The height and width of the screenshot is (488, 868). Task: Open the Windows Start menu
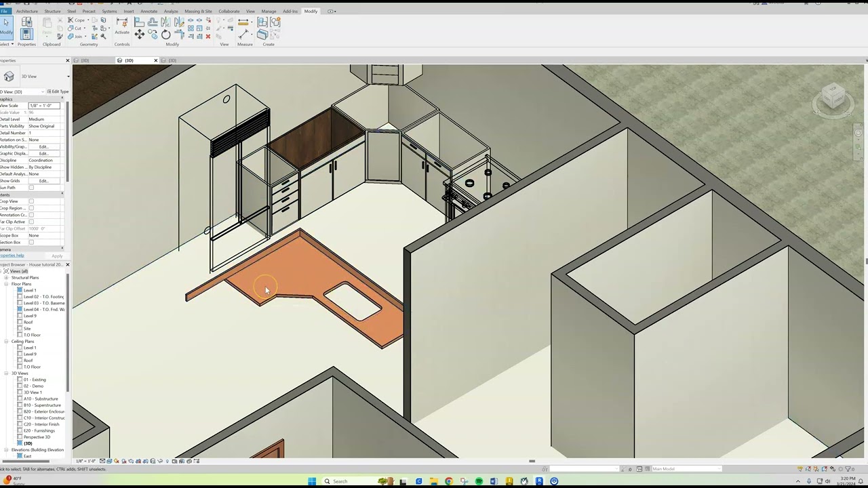click(312, 481)
